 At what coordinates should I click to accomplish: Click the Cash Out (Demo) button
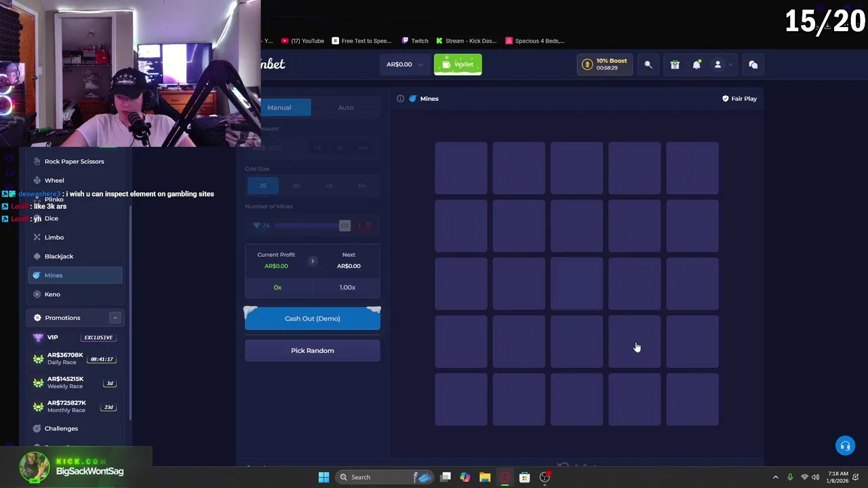(313, 319)
